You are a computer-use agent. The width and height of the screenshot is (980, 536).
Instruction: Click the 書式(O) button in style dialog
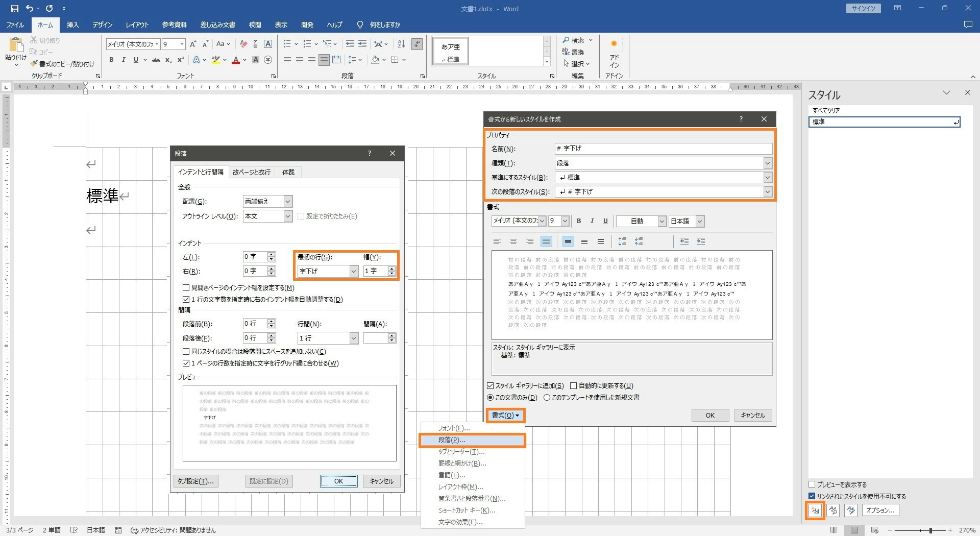[x=505, y=416]
